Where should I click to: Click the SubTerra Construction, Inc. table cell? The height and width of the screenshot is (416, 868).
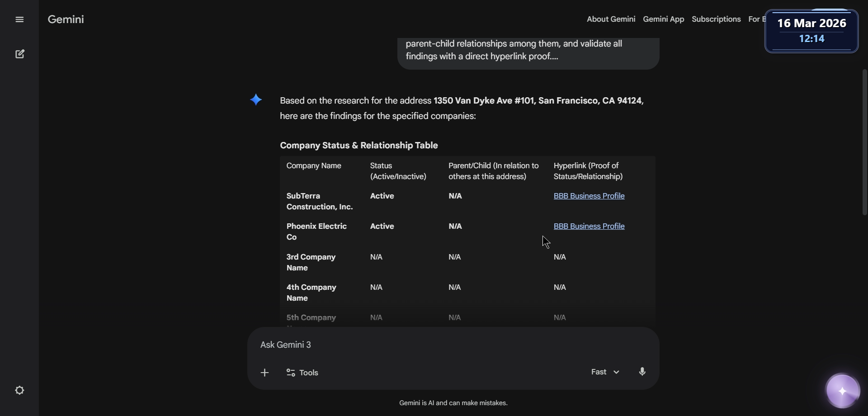319,201
